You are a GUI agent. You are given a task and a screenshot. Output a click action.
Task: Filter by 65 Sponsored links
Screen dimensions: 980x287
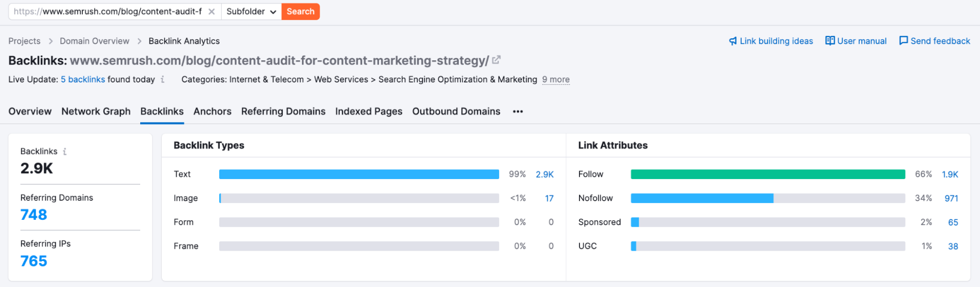pos(953,222)
